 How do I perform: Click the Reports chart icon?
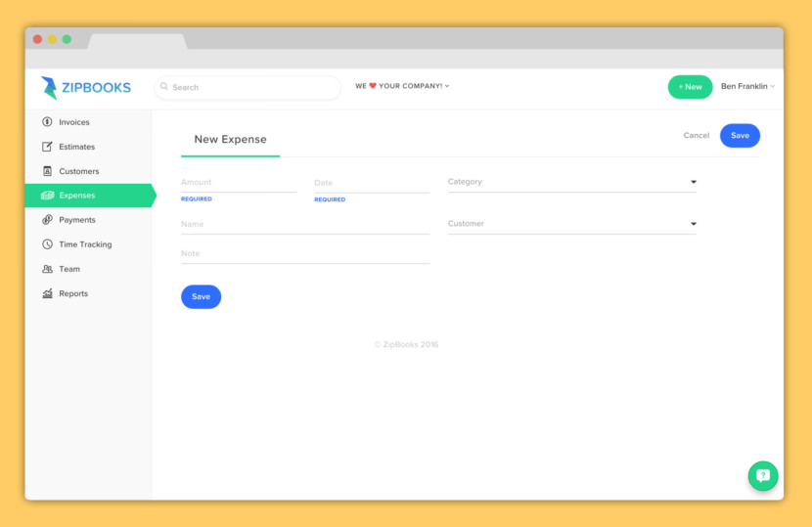pos(47,293)
